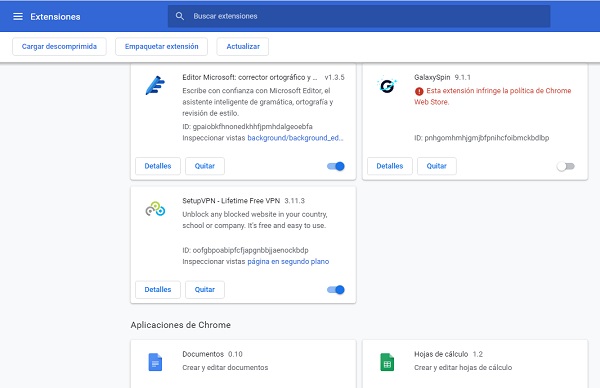The height and width of the screenshot is (388, 600).
Task: Click the v1.3.5 version number
Action: (334, 77)
